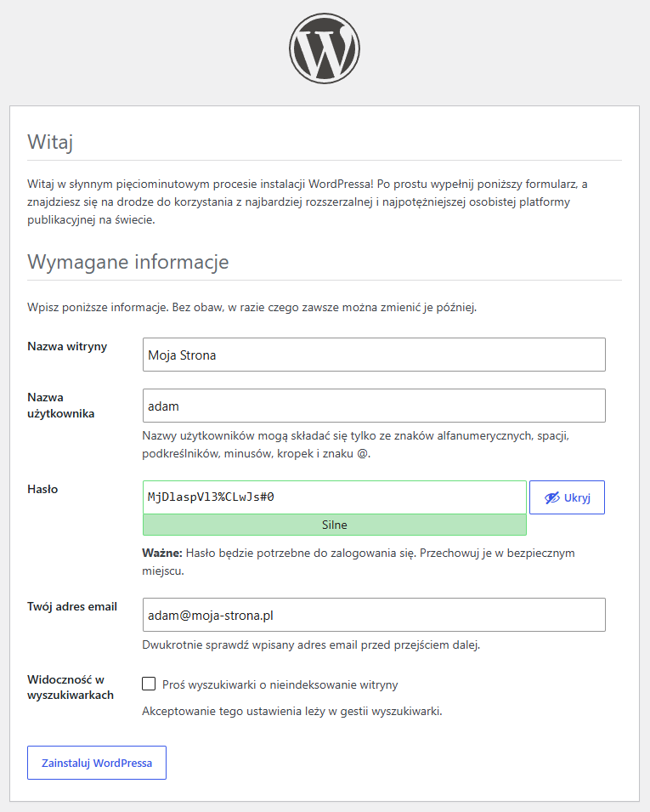Viewport: 650px width, 812px height.
Task: Click the 'Ważne:' password notice text
Action: tap(358, 562)
